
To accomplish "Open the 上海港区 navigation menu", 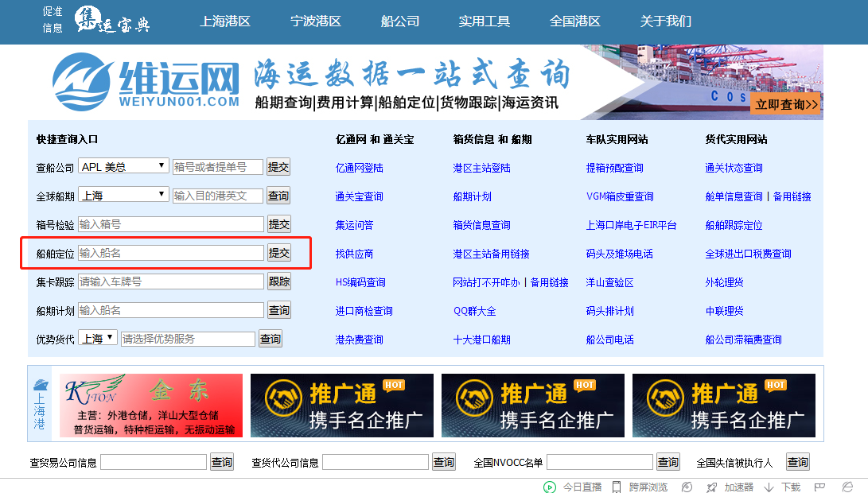I will click(224, 21).
